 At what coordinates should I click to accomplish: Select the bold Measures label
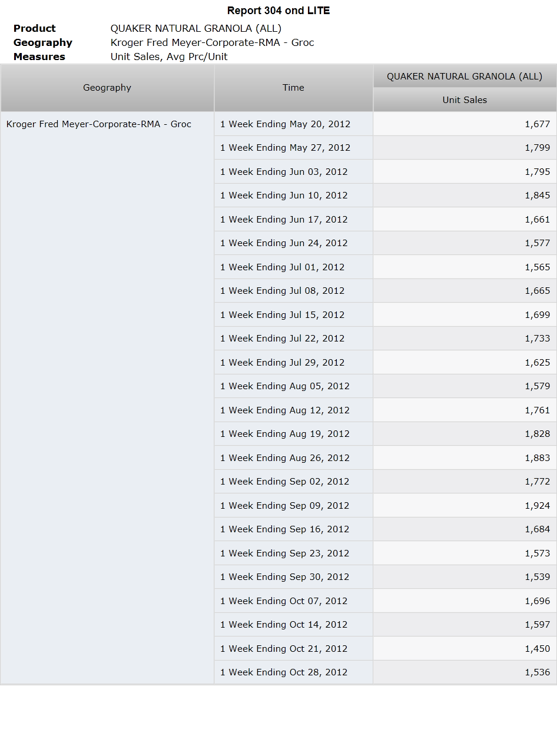pos(39,57)
